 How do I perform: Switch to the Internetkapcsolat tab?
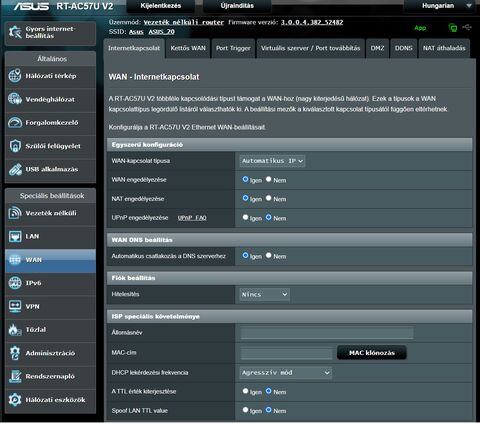(134, 48)
